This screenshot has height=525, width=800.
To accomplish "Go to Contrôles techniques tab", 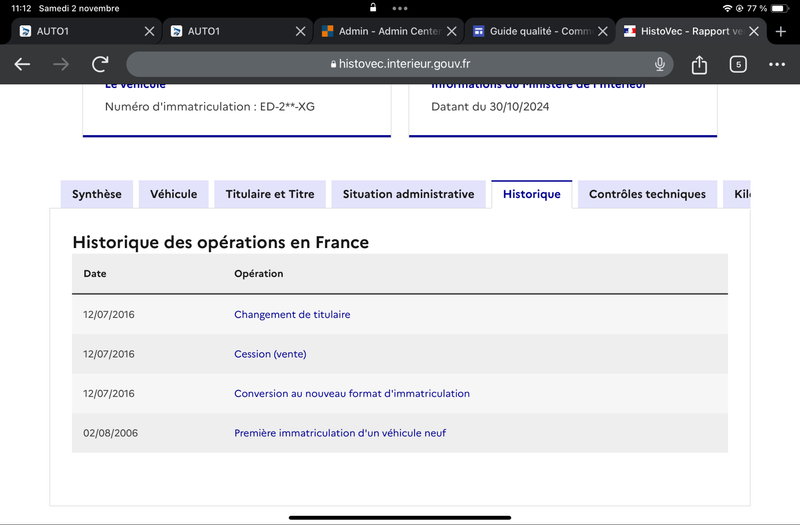I will [x=647, y=194].
